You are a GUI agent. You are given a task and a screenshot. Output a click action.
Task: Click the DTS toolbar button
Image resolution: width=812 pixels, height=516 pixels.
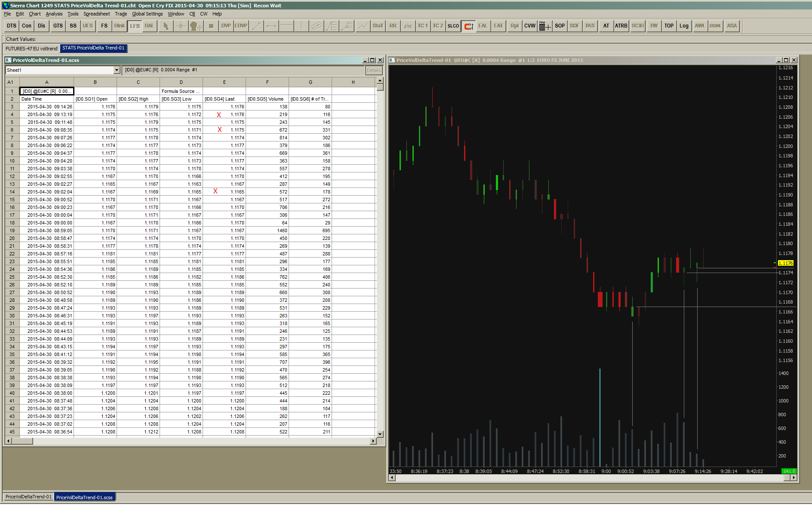[12, 26]
